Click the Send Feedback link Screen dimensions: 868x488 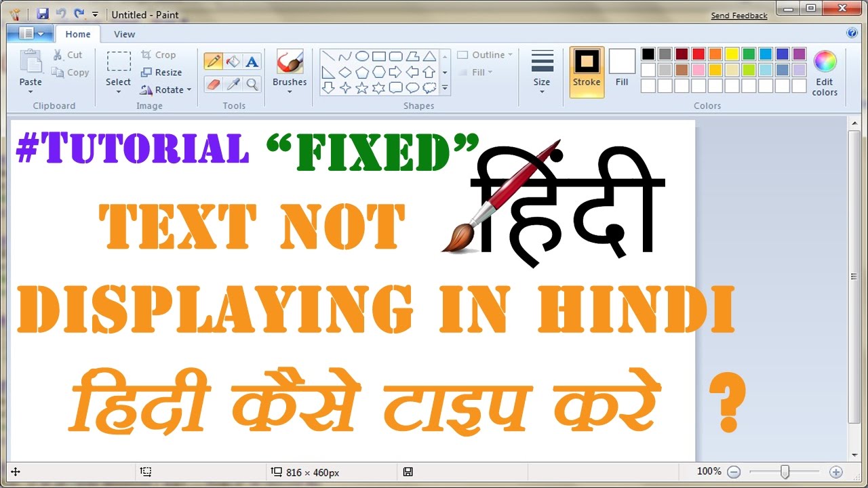(x=738, y=15)
